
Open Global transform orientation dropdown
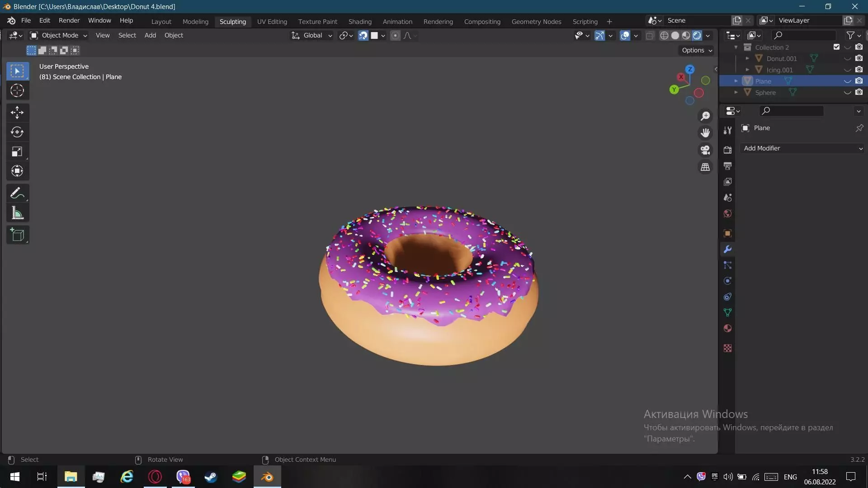click(312, 35)
